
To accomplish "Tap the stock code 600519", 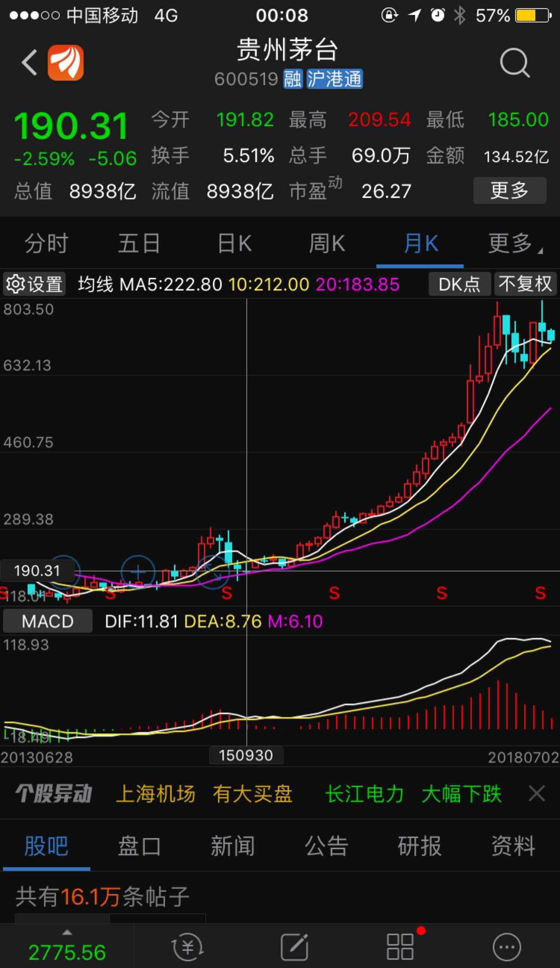I will [246, 80].
